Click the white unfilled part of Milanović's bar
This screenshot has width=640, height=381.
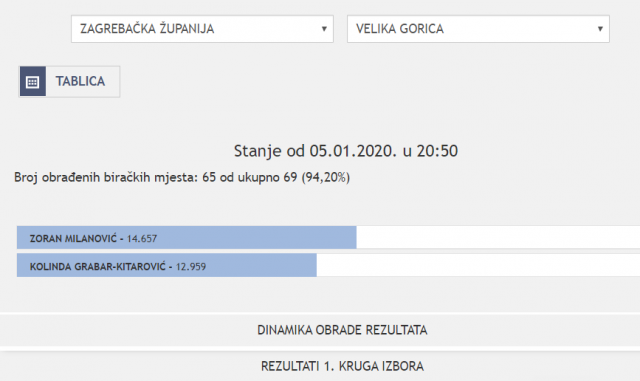click(498, 238)
